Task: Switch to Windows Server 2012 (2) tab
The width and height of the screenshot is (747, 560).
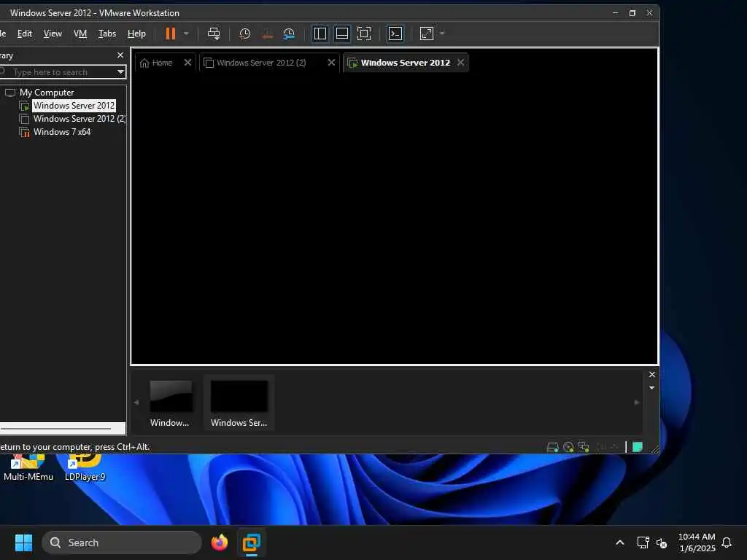Action: [261, 63]
